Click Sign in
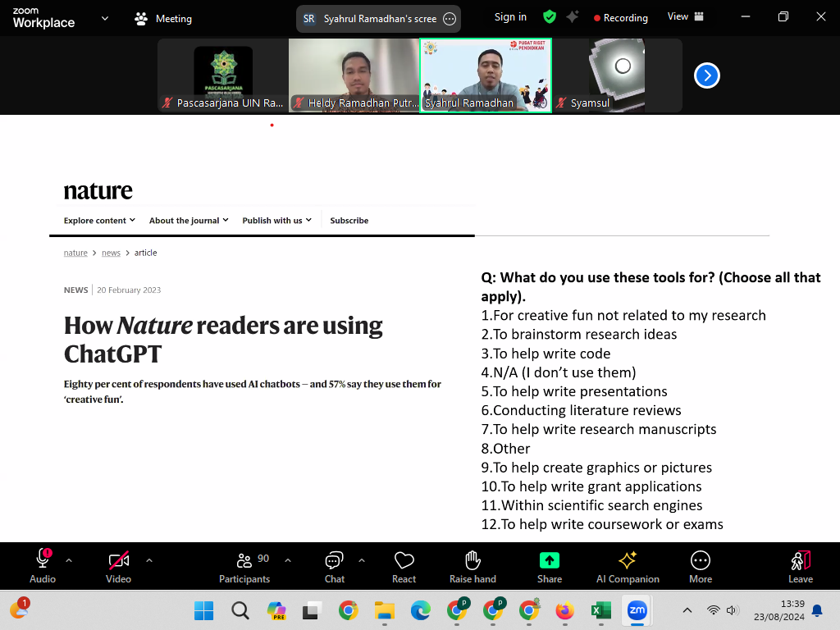 [510, 17]
